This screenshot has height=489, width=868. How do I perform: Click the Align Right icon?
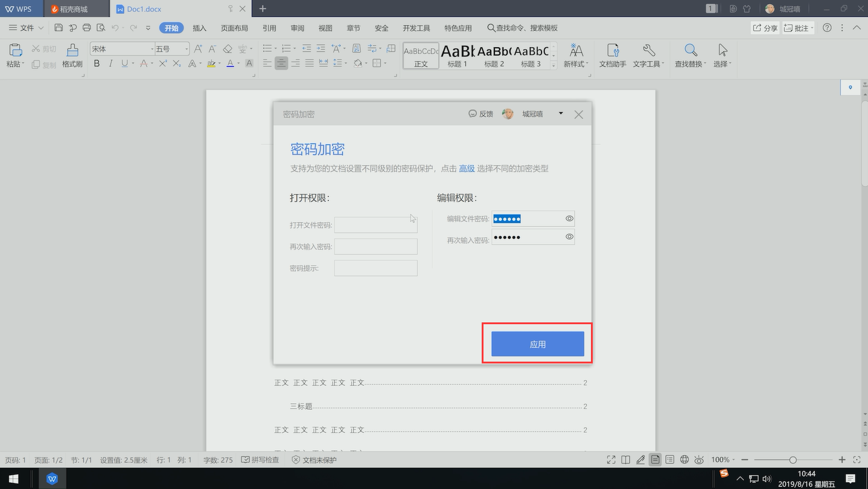click(296, 63)
